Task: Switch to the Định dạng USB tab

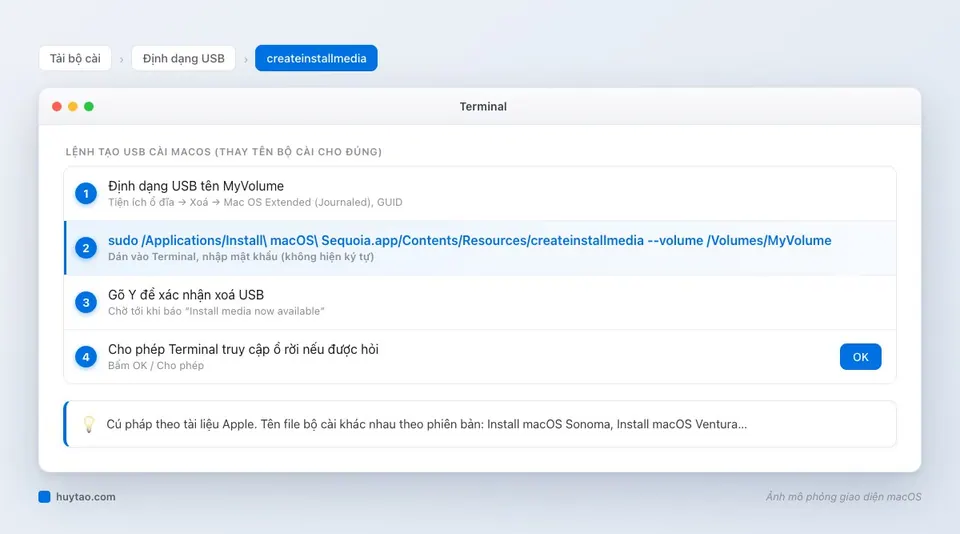Action: [x=184, y=58]
